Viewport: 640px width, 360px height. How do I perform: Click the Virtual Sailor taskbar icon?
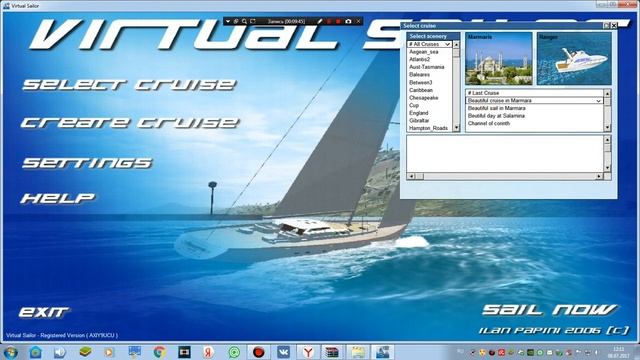[x=382, y=352]
